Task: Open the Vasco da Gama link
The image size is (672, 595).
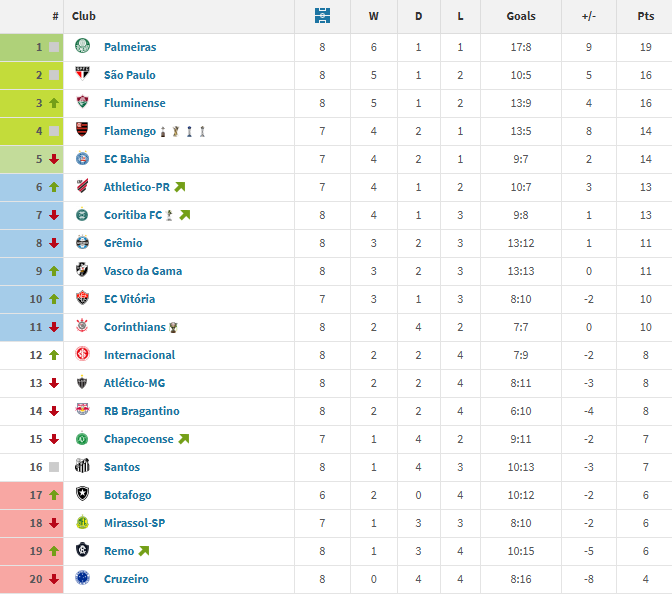Action: click(142, 271)
